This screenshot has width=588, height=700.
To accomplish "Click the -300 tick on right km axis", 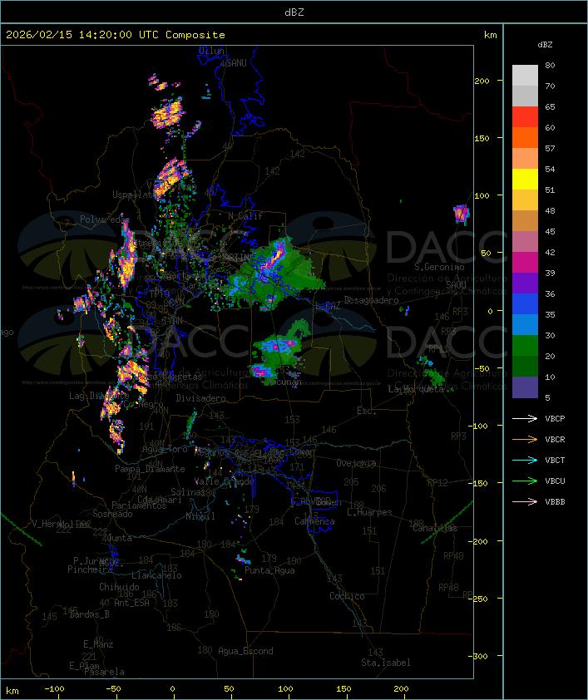I will pos(480,656).
